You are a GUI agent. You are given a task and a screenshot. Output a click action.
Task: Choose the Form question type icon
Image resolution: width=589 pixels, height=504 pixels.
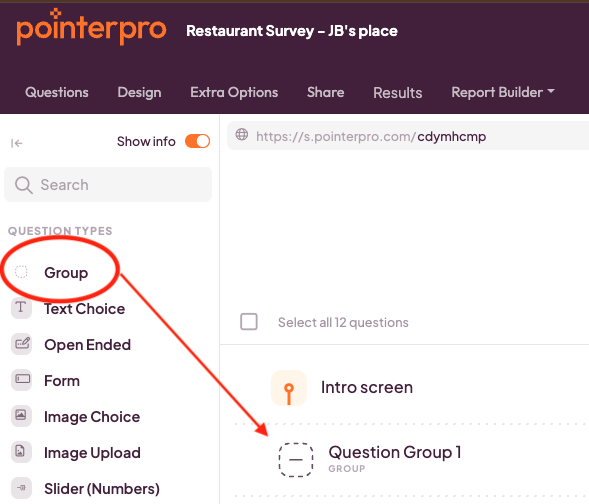[21, 380]
